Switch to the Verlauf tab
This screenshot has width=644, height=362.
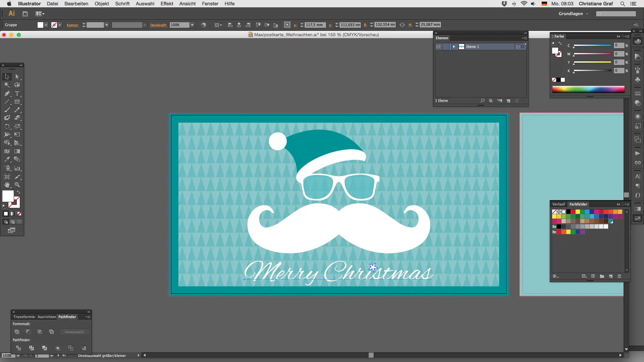(558, 204)
